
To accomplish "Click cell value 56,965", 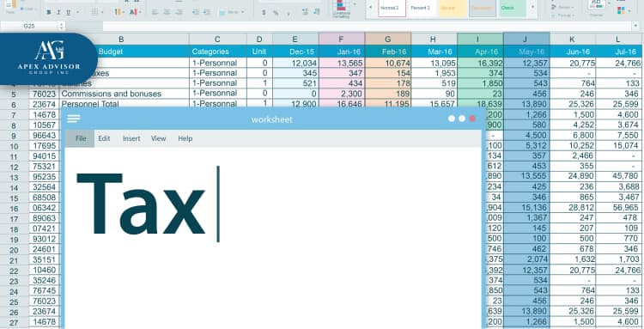I will point(618,207).
